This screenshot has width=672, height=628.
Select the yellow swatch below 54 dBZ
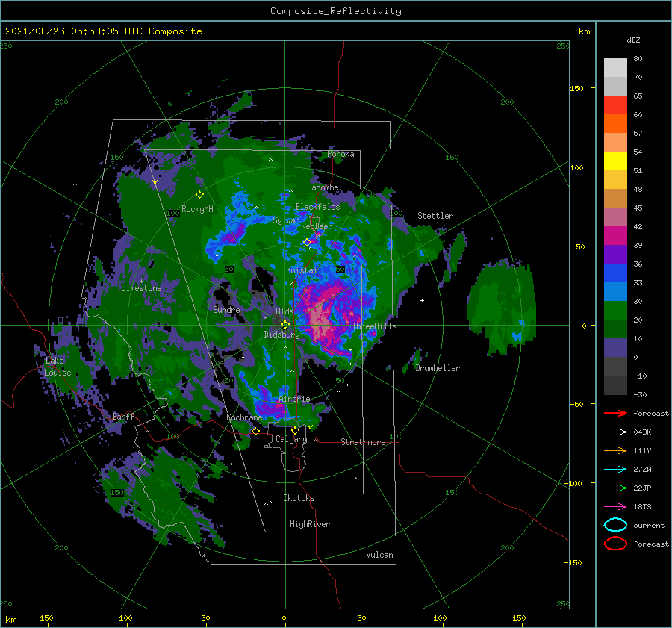(615, 161)
